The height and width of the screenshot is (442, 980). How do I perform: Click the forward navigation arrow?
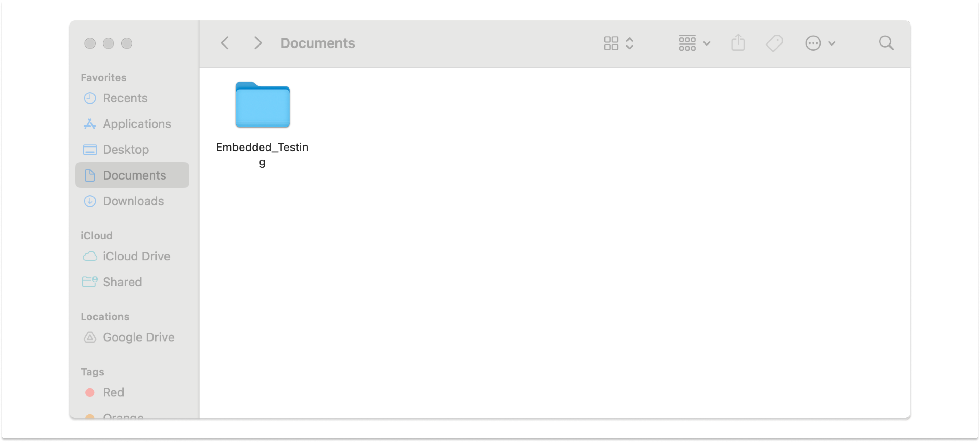(257, 43)
